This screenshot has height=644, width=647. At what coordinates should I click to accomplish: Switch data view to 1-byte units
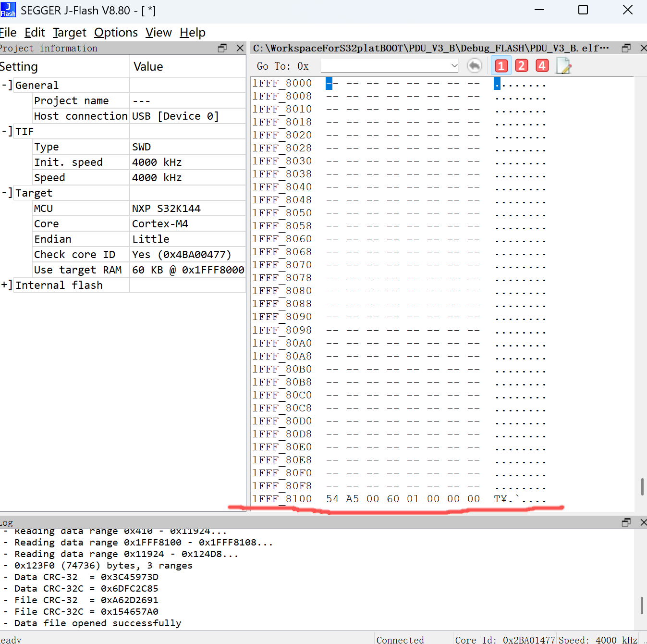pos(501,65)
